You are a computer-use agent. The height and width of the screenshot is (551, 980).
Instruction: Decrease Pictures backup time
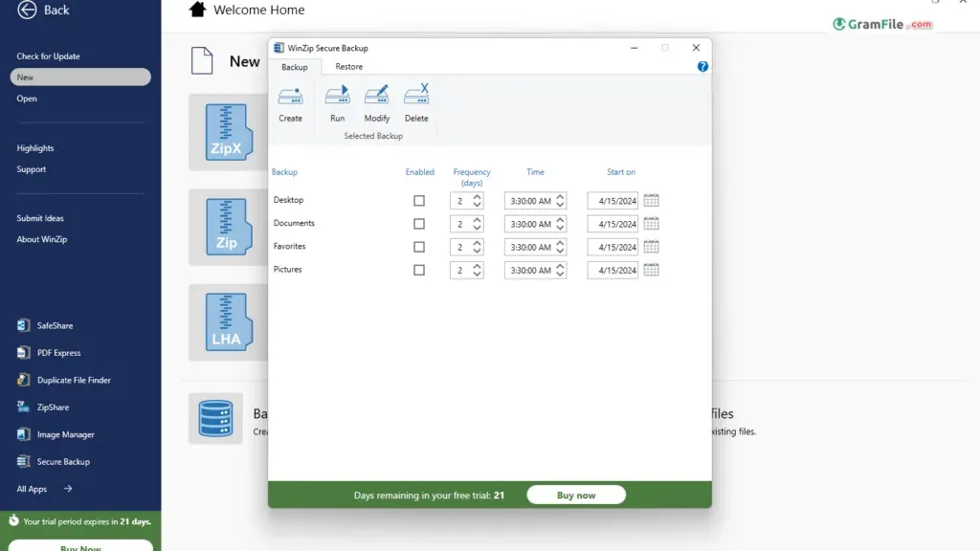point(560,275)
